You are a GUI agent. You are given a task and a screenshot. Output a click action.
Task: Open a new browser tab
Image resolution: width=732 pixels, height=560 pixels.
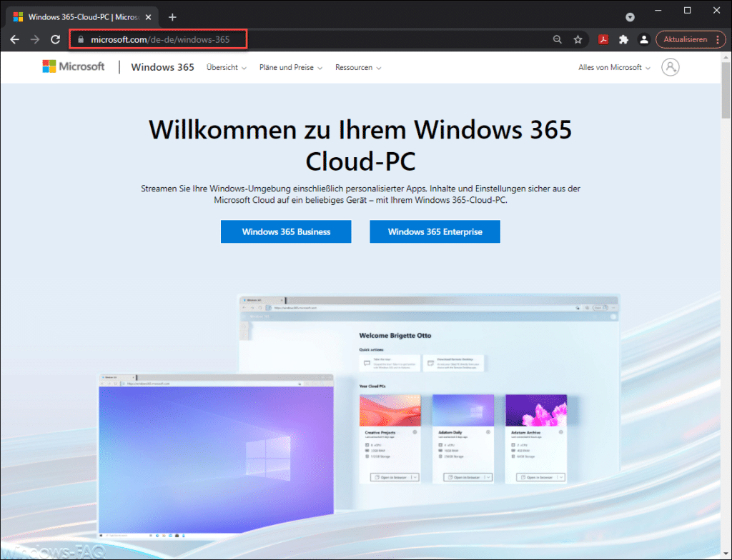point(172,17)
